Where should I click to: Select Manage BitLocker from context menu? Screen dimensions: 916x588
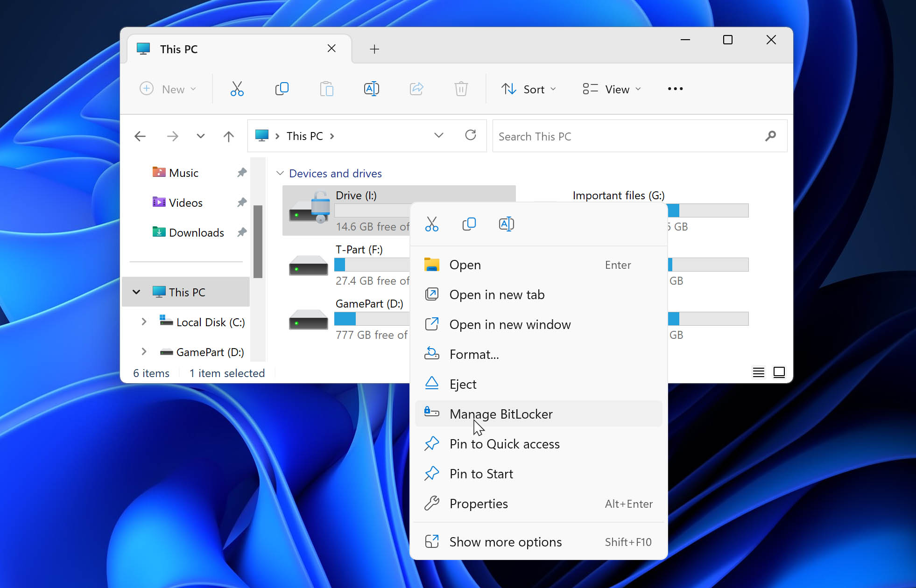click(501, 414)
